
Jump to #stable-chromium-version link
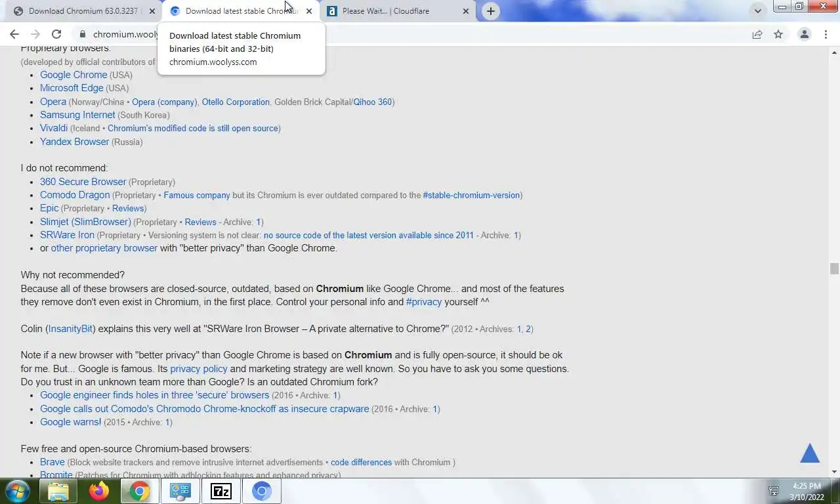coord(471,196)
